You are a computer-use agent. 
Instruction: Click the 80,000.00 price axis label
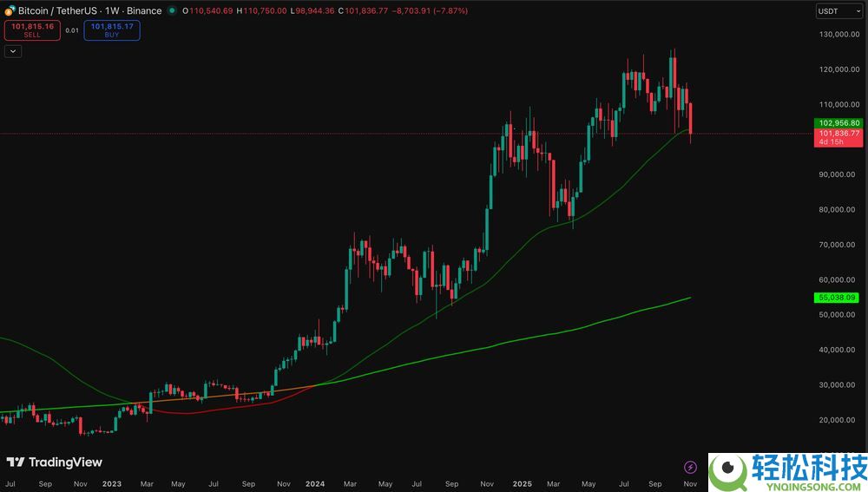click(x=837, y=209)
